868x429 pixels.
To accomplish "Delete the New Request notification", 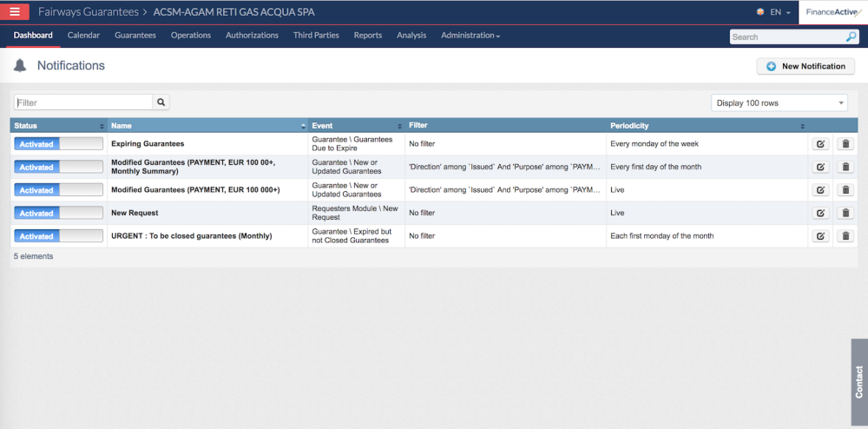I will tap(845, 213).
